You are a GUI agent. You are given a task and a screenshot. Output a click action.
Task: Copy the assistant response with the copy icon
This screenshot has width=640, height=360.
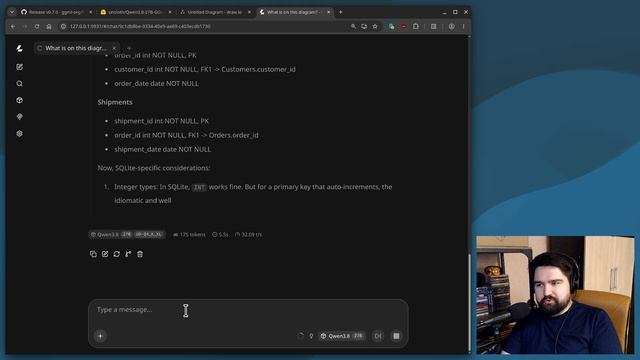point(93,254)
